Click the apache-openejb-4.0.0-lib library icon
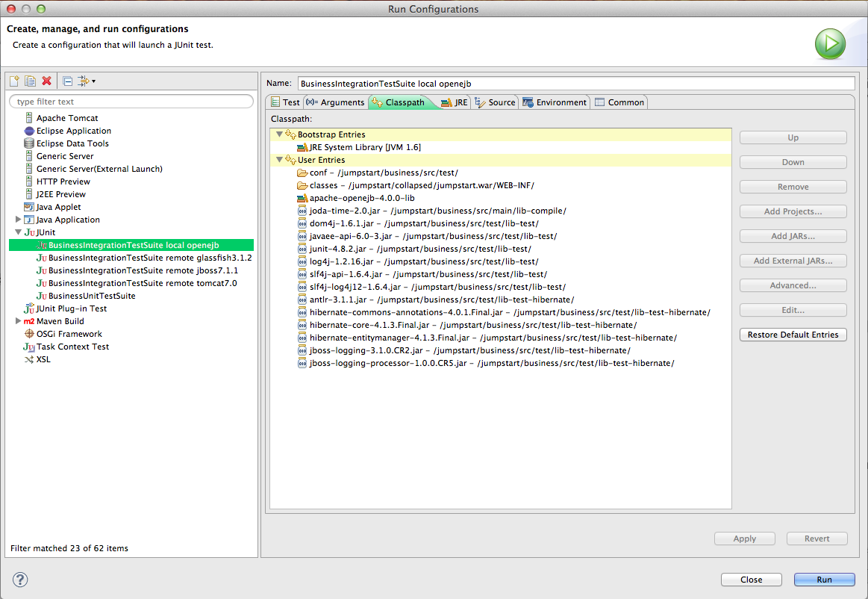 [302, 199]
